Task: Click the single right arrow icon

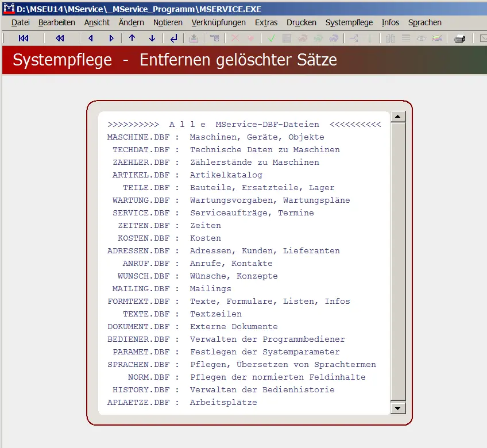Action: [x=111, y=38]
